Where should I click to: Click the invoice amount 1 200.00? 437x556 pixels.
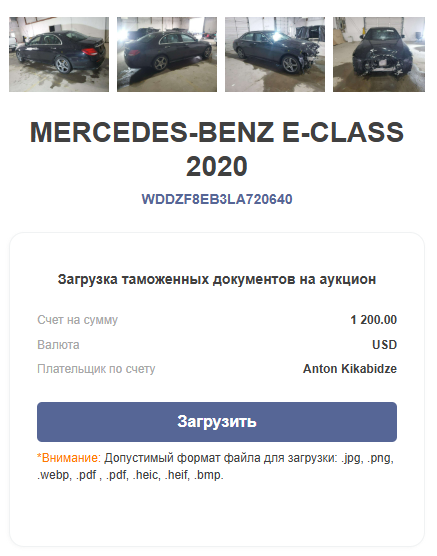(x=374, y=320)
